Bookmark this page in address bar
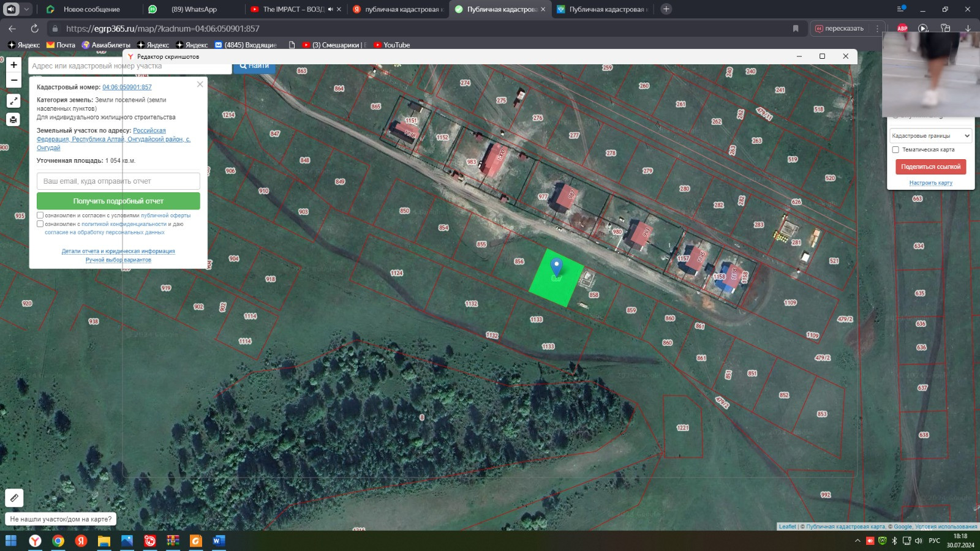The width and height of the screenshot is (980, 551). point(796,28)
